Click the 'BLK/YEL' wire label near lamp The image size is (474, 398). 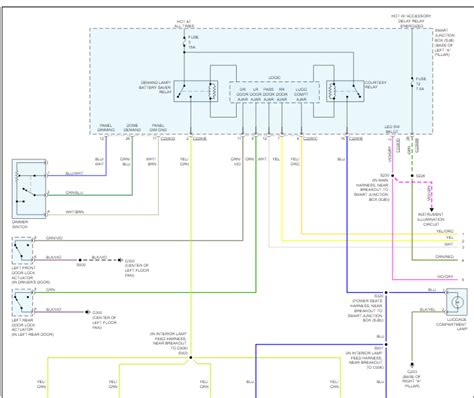click(x=427, y=310)
